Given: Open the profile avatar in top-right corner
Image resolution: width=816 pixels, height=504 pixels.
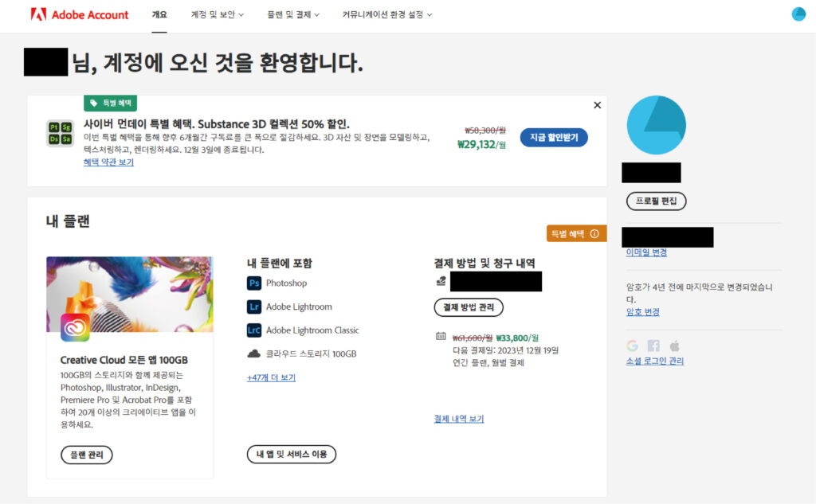Looking at the screenshot, I should pos(798,14).
